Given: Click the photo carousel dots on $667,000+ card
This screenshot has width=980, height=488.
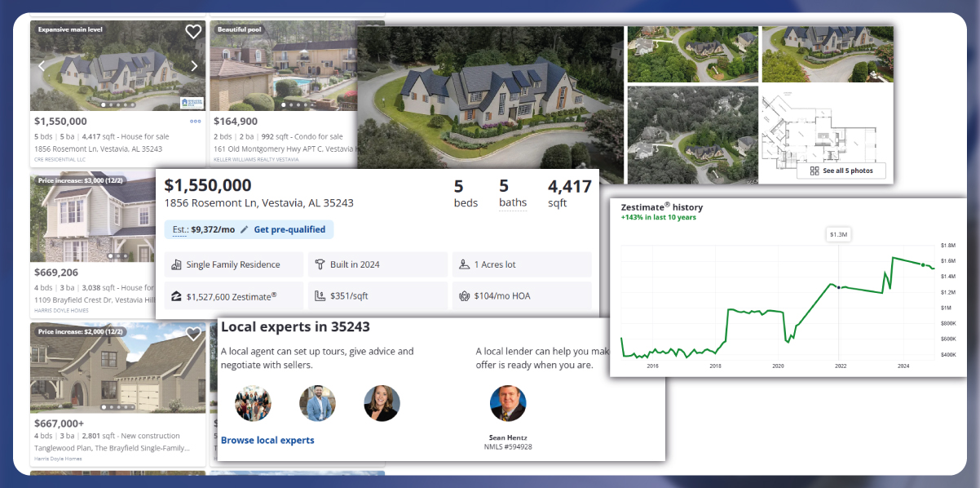Looking at the screenshot, I should click(117, 406).
